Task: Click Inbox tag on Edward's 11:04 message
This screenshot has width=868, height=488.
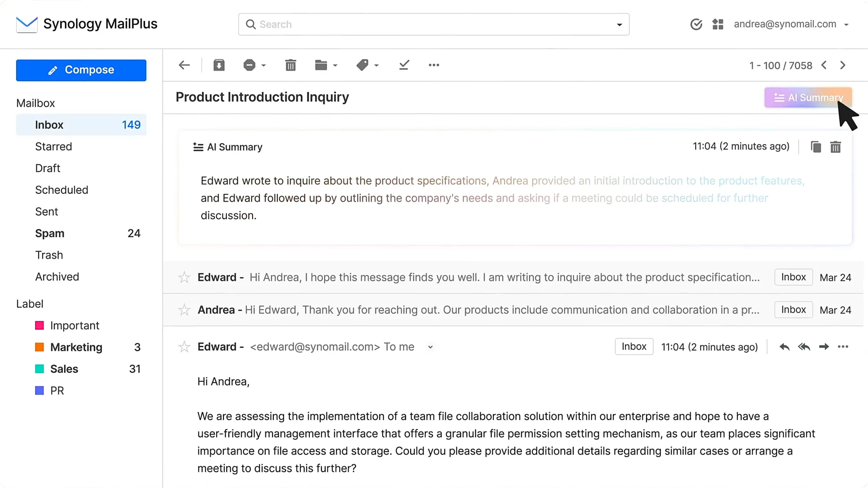Action: [634, 347]
